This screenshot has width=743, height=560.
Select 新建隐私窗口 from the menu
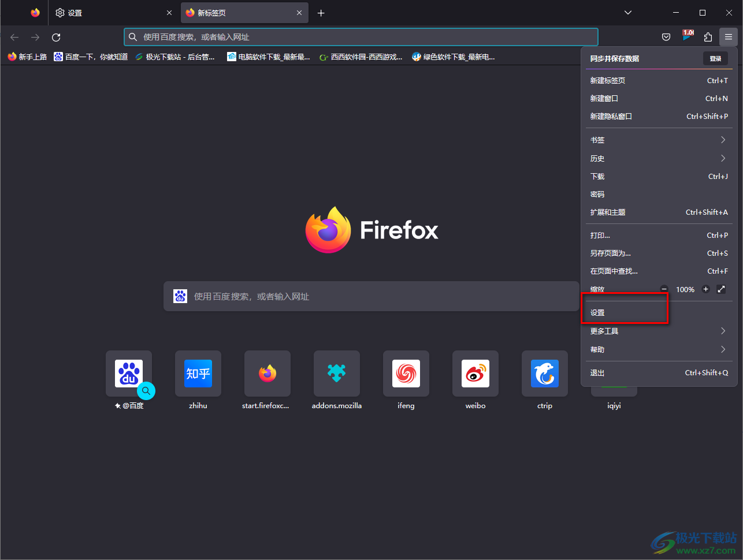click(659, 116)
